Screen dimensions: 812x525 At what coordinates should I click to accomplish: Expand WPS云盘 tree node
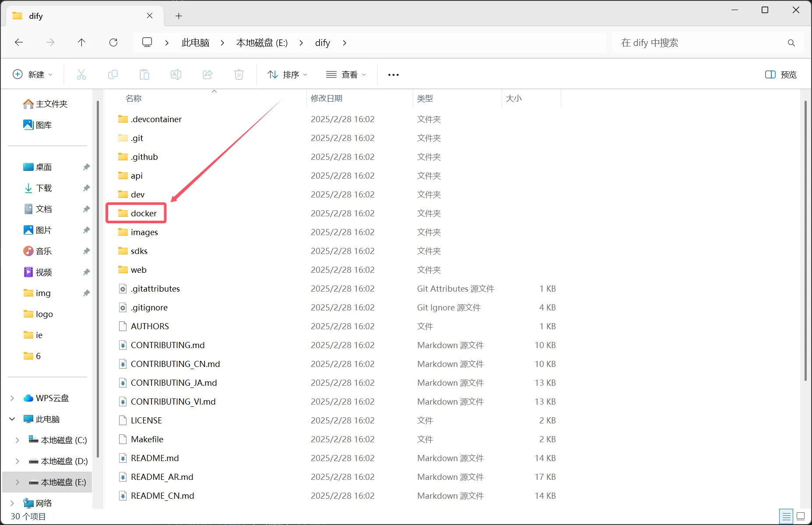point(12,398)
